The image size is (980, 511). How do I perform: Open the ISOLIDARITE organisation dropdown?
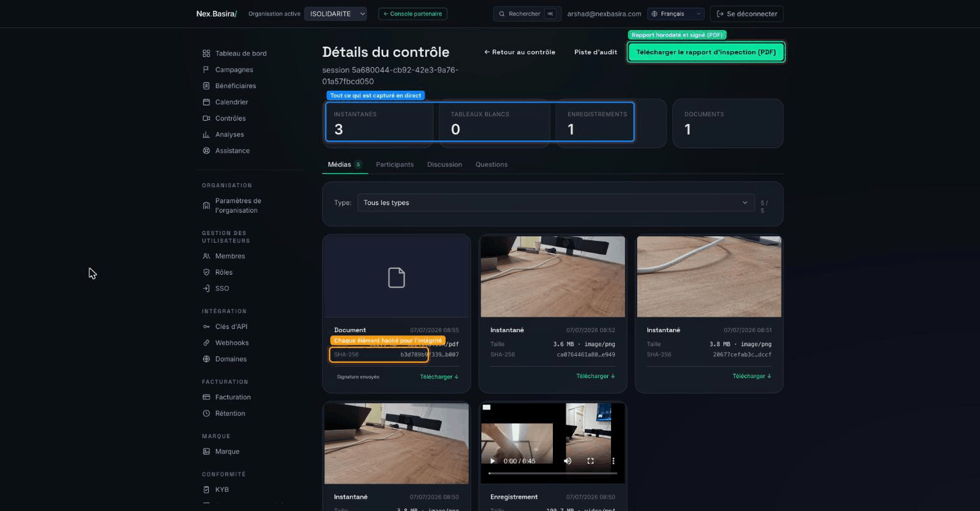(335, 13)
